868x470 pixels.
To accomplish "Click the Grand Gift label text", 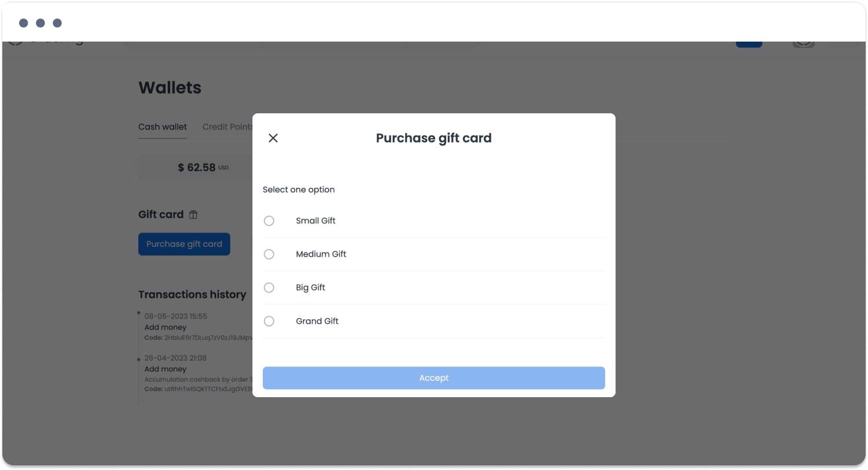I will click(317, 321).
